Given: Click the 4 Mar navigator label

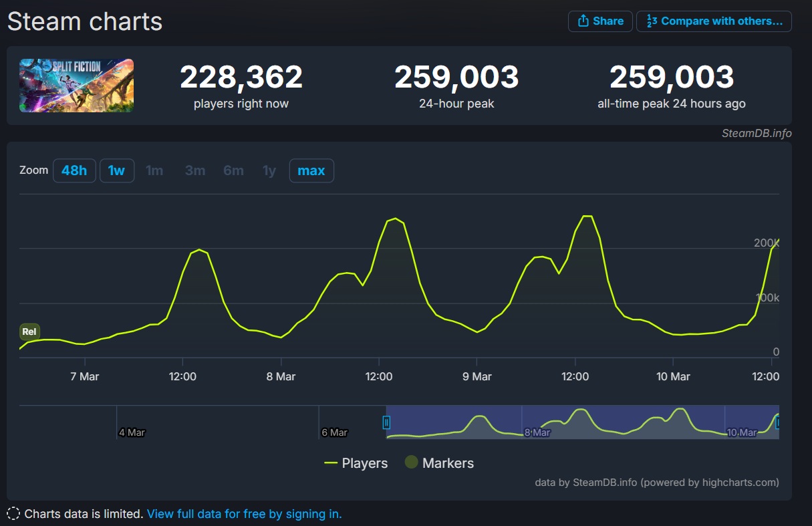Looking at the screenshot, I should click(x=132, y=432).
